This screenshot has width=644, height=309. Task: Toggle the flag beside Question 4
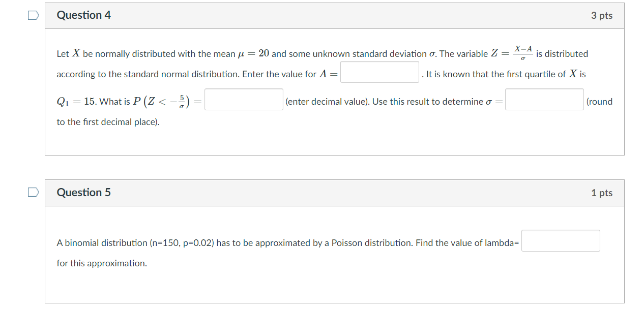(x=33, y=15)
